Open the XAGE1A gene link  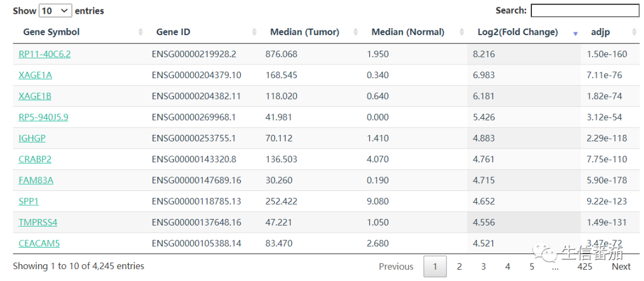pyautogui.click(x=35, y=75)
